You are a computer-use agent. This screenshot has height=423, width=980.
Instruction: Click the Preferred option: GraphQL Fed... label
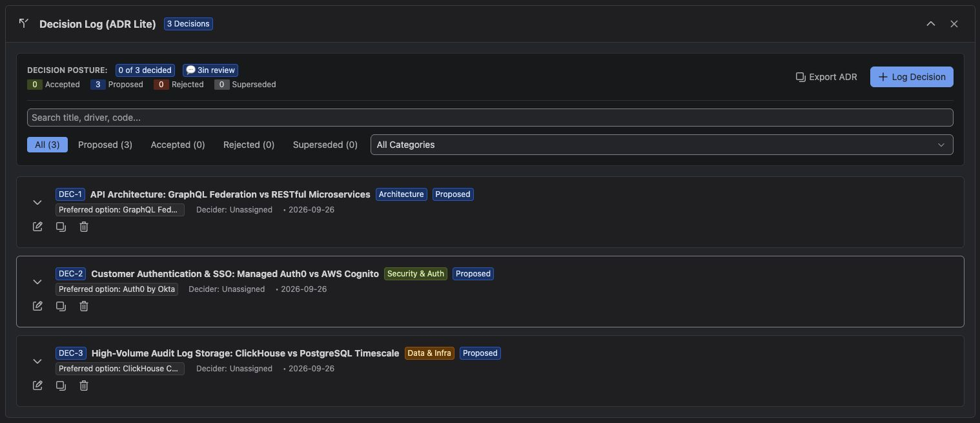[120, 210]
